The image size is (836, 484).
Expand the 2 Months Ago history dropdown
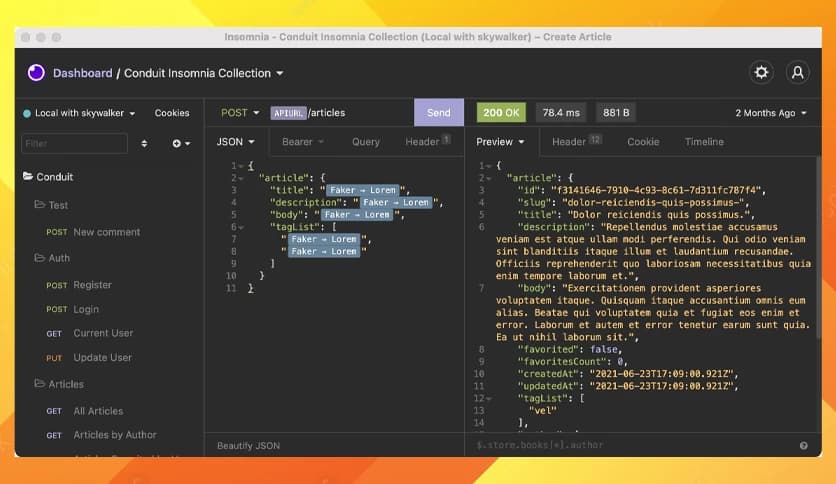coord(771,113)
